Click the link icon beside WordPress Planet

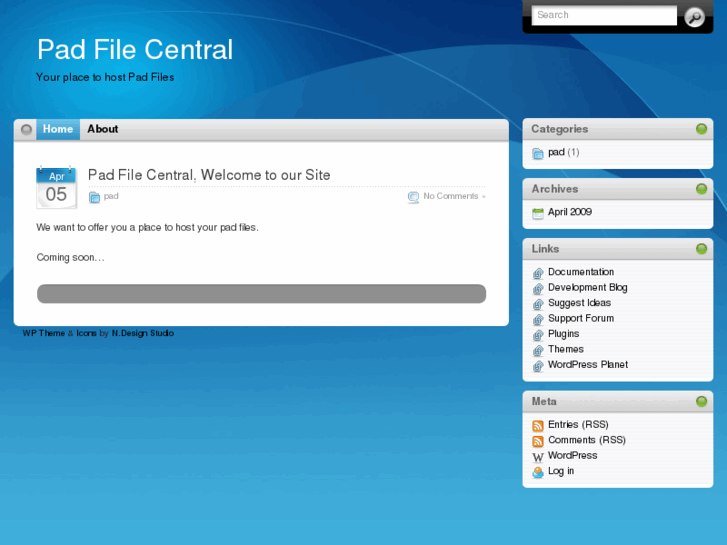coord(538,366)
